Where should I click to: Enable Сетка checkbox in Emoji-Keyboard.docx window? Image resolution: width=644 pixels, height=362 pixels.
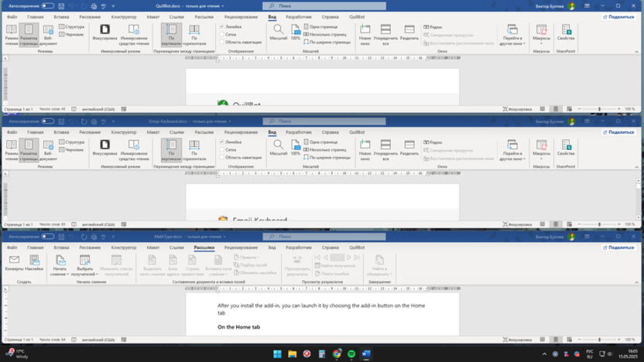click(x=222, y=150)
